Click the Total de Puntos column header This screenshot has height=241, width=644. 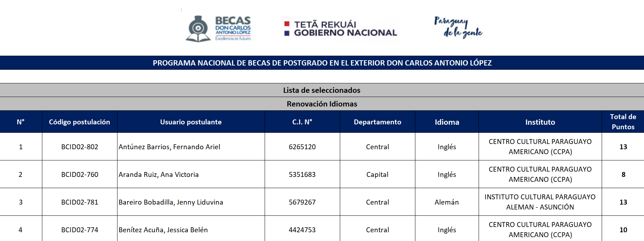[623, 122]
